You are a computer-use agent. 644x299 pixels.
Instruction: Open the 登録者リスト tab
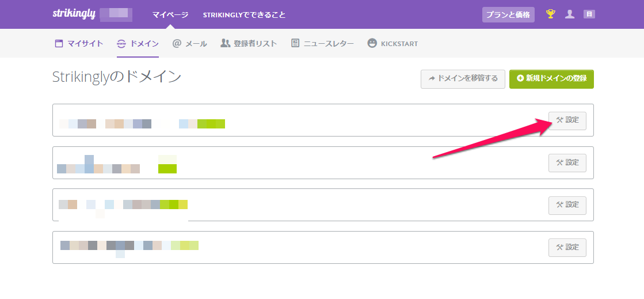(x=249, y=43)
